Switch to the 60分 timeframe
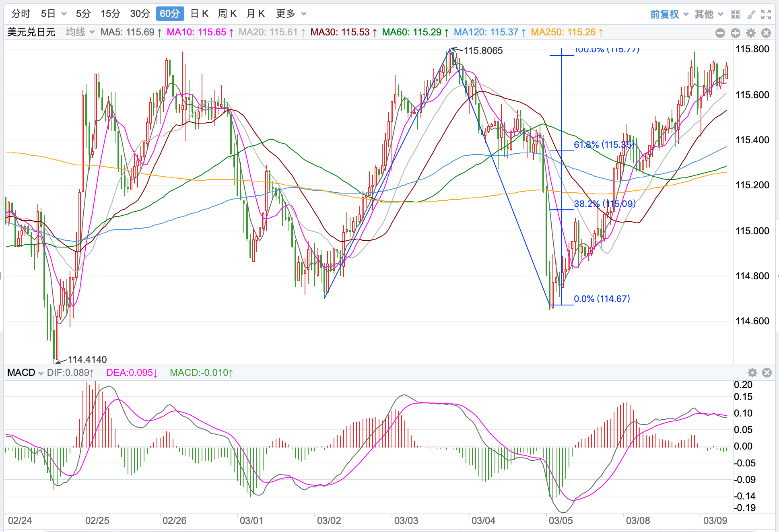This screenshot has height=532, width=779. coord(170,14)
